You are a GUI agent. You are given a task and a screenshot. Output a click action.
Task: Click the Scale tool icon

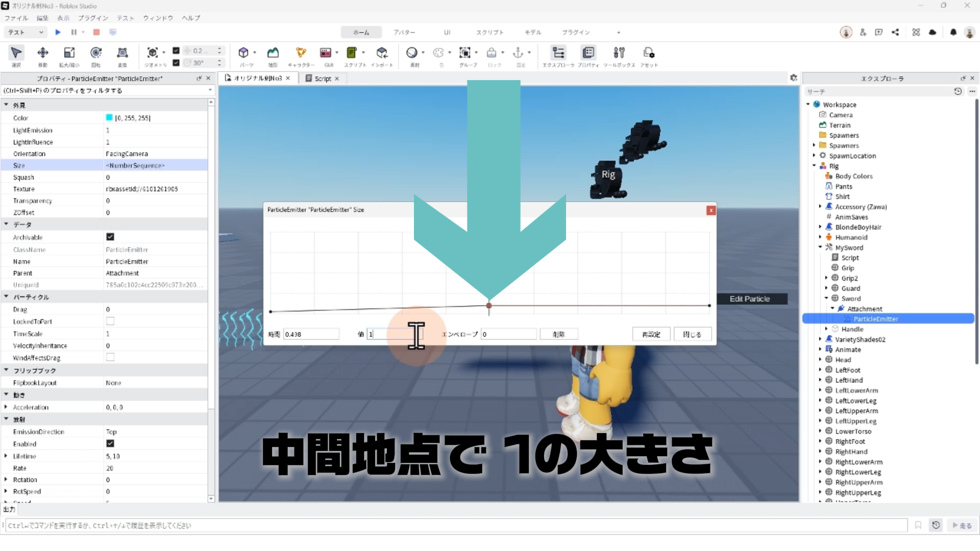pos(69,53)
